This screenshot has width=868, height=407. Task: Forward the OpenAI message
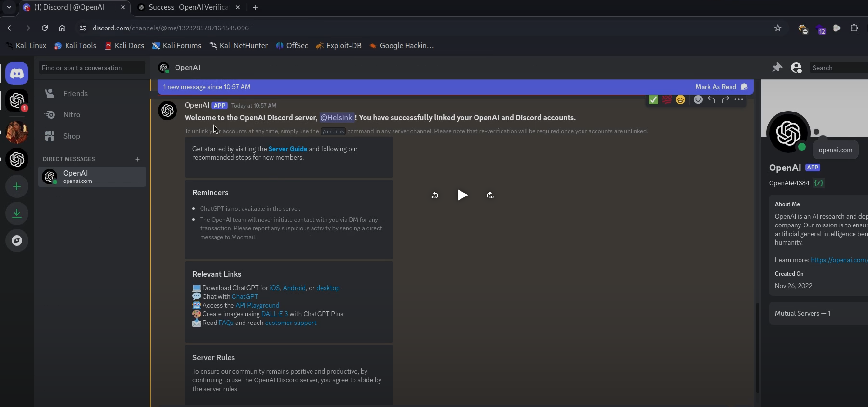click(725, 99)
